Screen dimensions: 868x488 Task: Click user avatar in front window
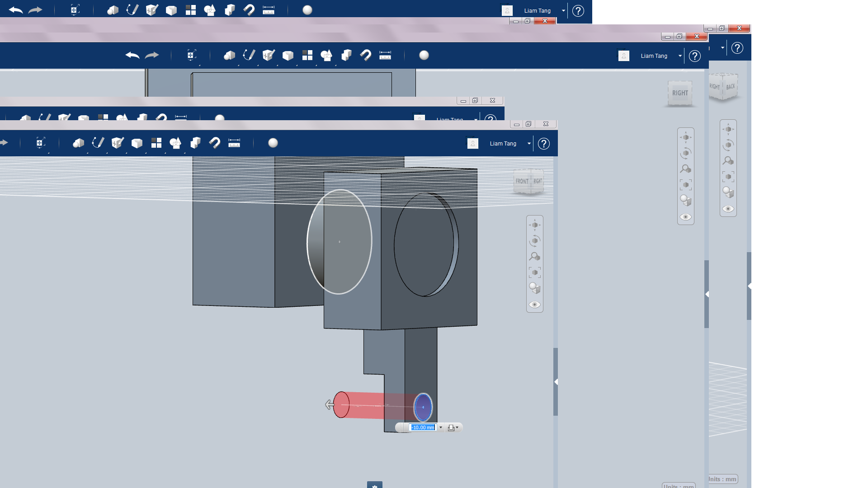pos(472,143)
